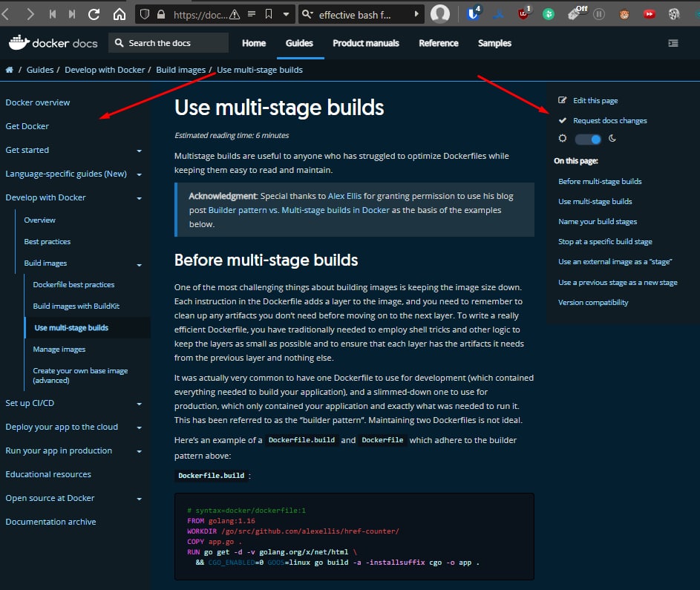Click the red YouTube-style extension icon
This screenshot has height=590, width=700.
pyautogui.click(x=650, y=14)
